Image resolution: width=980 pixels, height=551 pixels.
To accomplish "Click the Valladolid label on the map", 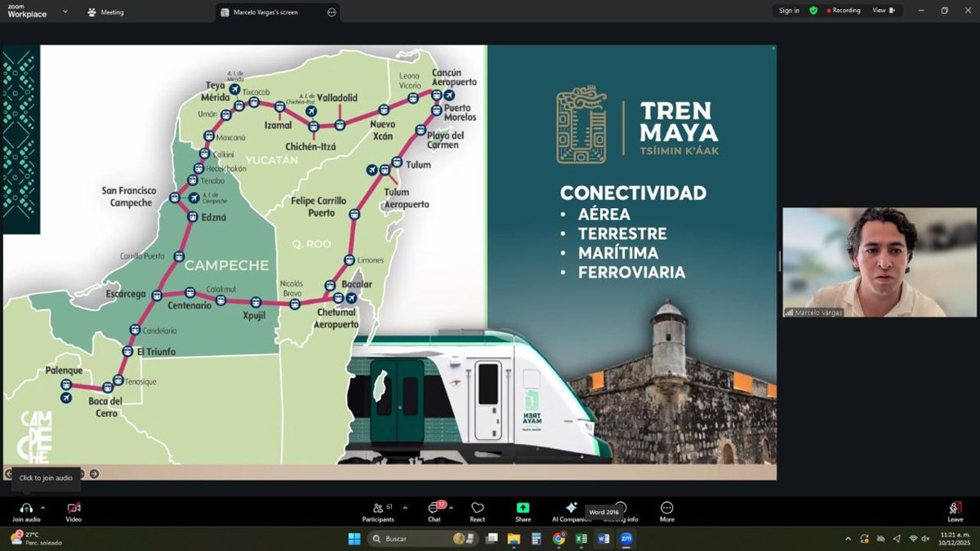I will [337, 98].
